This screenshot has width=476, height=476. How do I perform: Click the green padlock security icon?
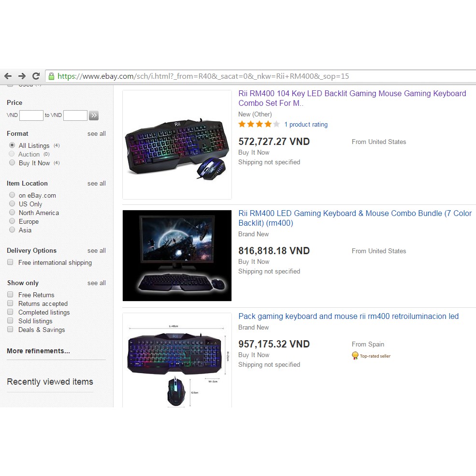coord(51,76)
